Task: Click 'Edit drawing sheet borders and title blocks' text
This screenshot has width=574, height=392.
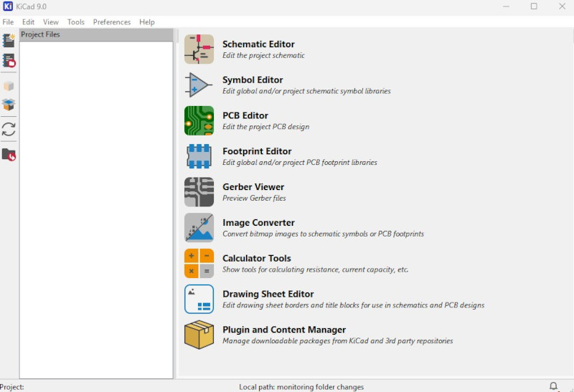Action: coord(353,305)
